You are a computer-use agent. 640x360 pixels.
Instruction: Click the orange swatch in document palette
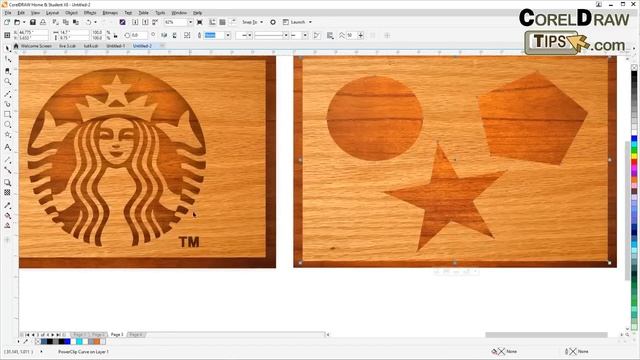[x=97, y=342]
